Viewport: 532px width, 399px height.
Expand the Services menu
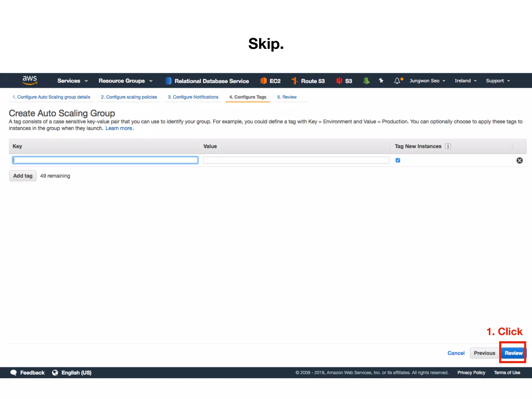coord(73,81)
